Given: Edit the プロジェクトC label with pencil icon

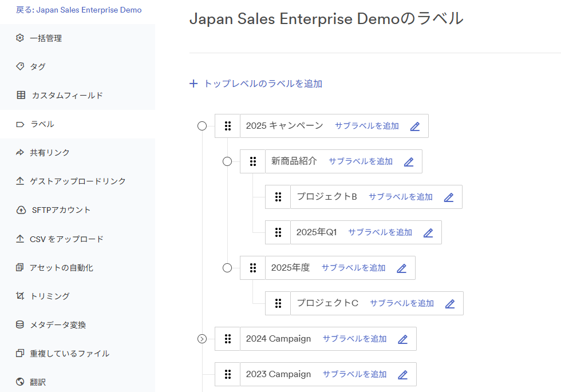Looking at the screenshot, I should tap(450, 304).
